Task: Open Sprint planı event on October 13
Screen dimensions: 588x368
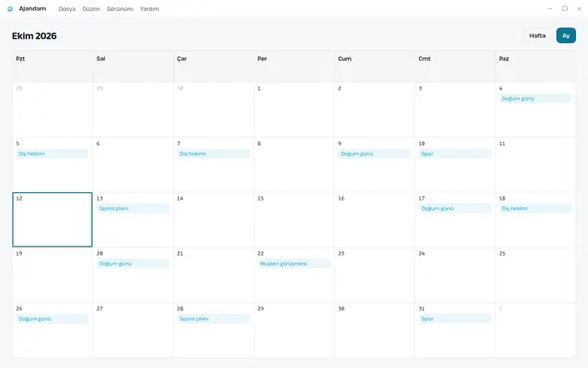Action: point(132,209)
